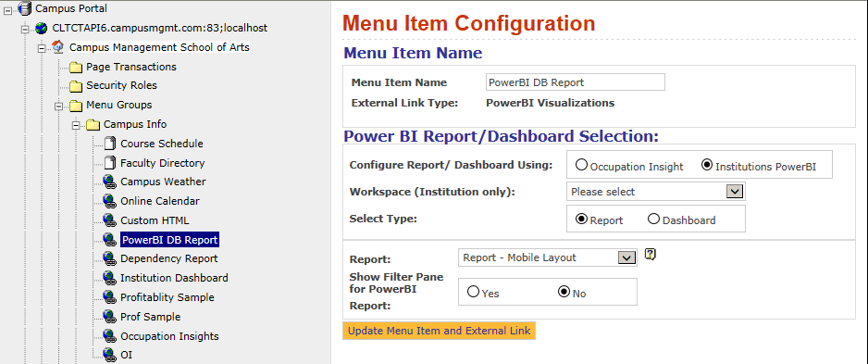Select the Institutions PowerBI radio button
The image size is (868, 364).
click(x=707, y=165)
